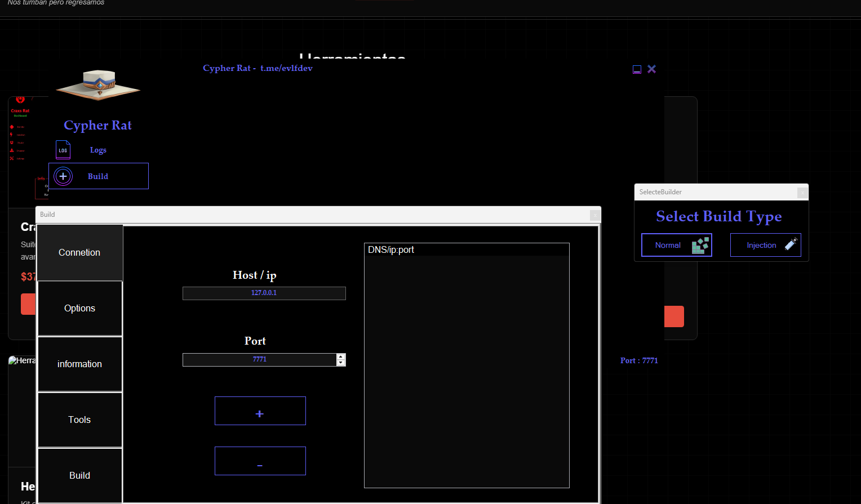Click the Cypher Rat hat logo
This screenshot has height=504, width=861.
[98, 85]
